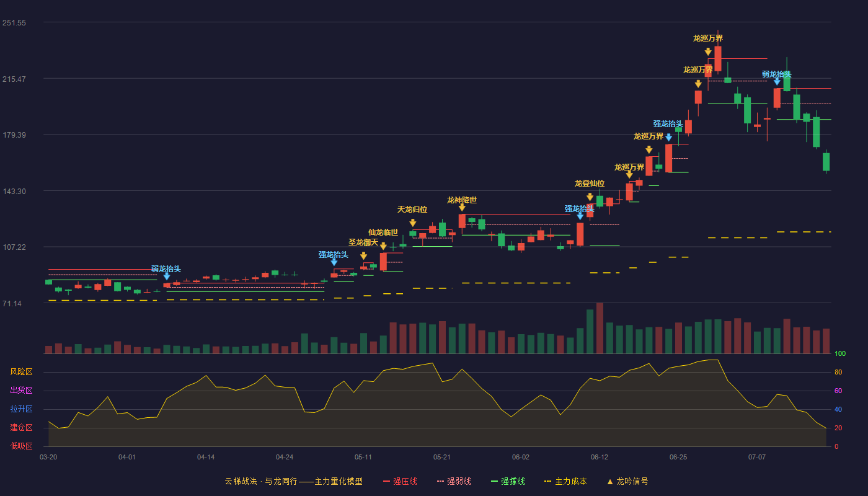This screenshot has height=496, width=868.
Task: Click the 06-12 date label
Action: [600, 457]
